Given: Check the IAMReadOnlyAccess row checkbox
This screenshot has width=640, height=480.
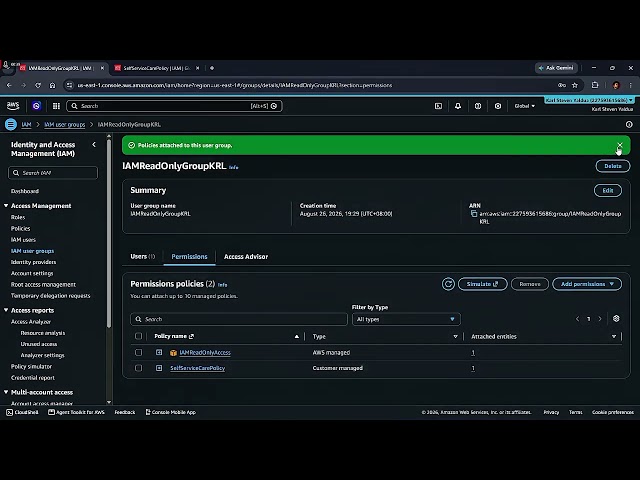Looking at the screenshot, I should click(x=138, y=352).
